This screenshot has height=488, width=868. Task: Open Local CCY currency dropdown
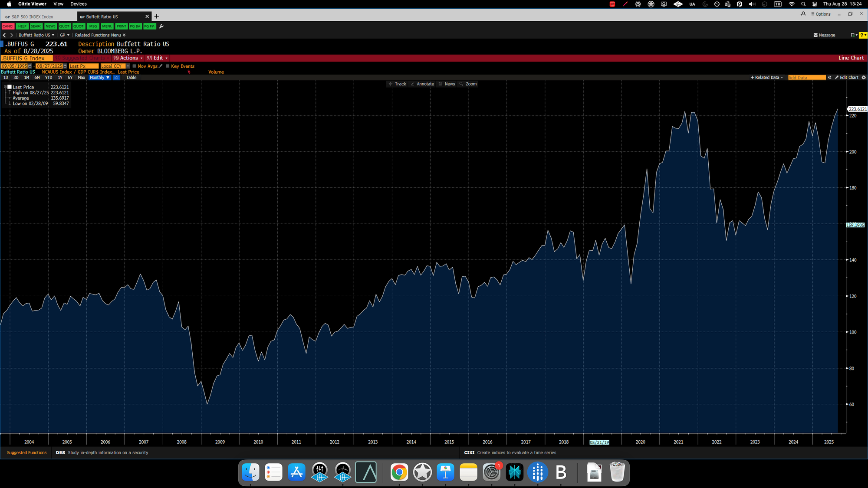(115, 66)
